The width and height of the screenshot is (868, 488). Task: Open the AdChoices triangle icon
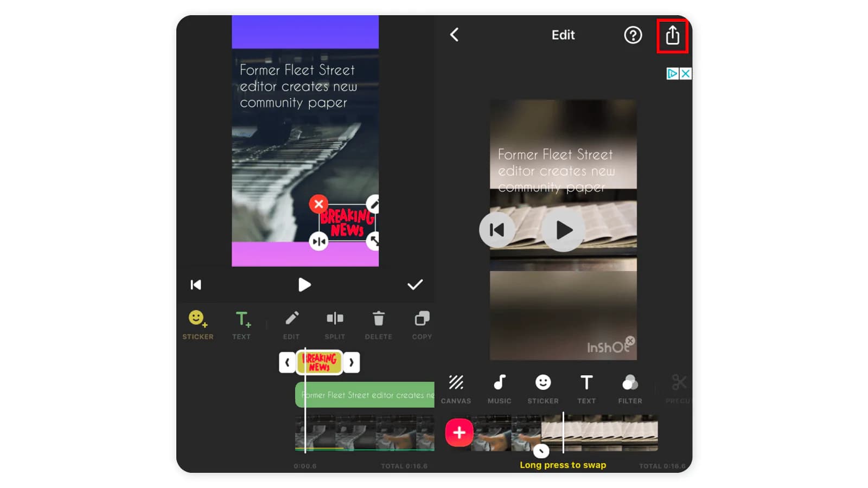click(x=673, y=74)
